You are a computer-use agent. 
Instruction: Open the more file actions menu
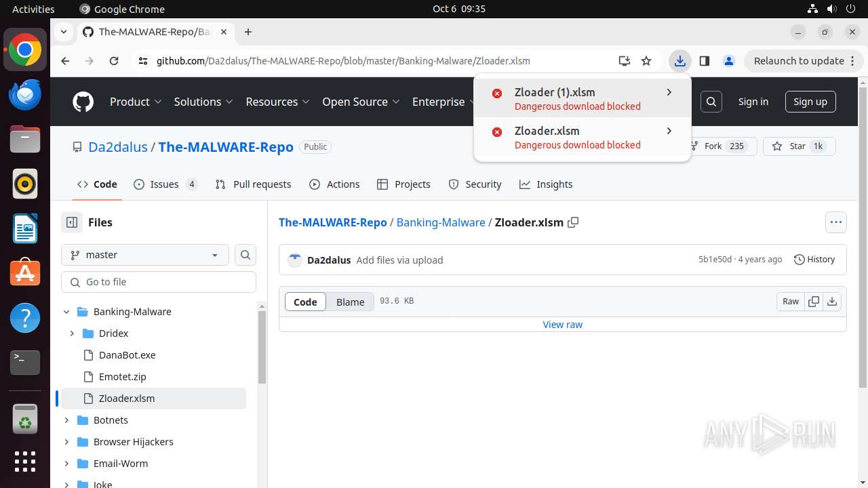[x=835, y=222]
